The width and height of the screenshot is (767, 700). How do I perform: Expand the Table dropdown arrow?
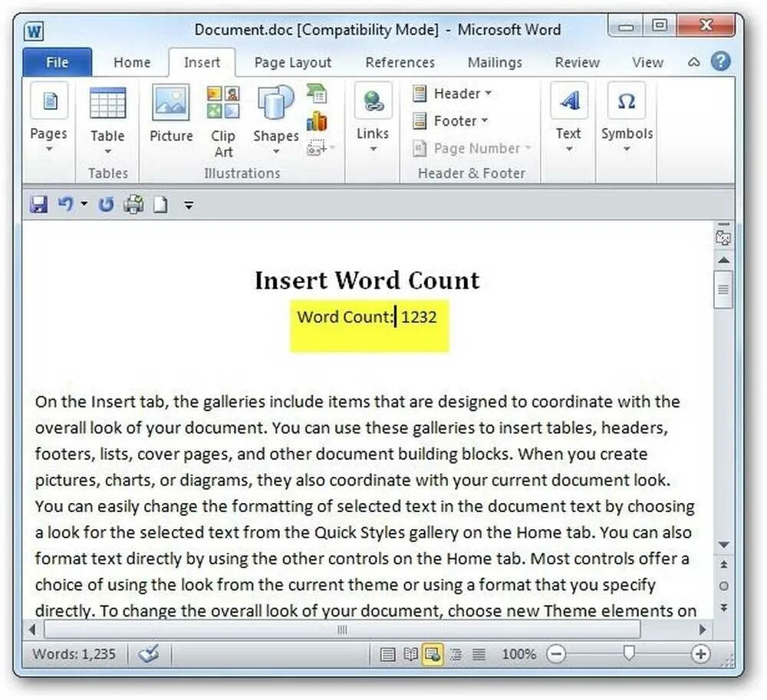tap(107, 152)
